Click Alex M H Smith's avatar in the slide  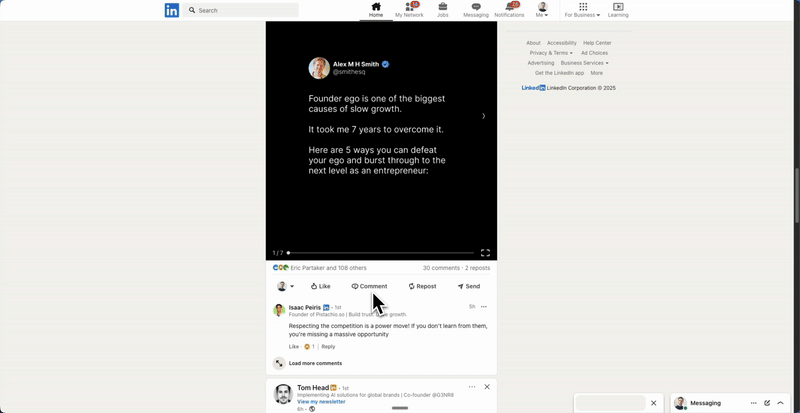[x=319, y=68]
